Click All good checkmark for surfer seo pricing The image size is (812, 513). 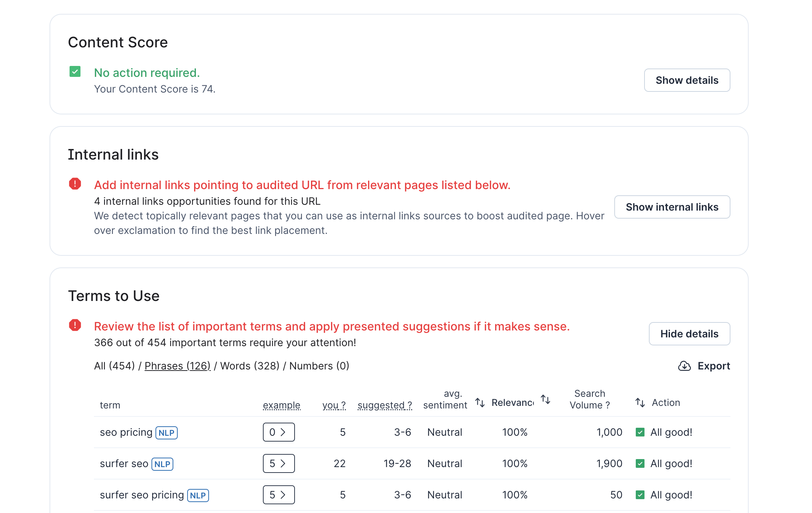point(640,495)
